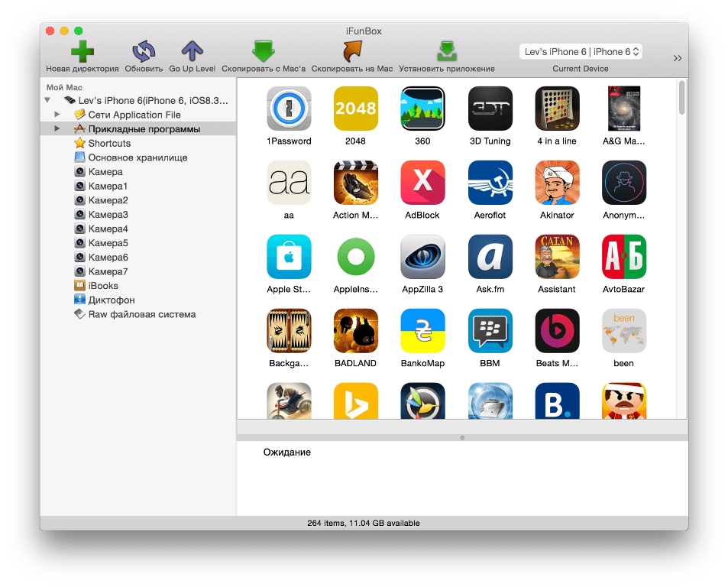Open the Current Device selector dropdown

tap(581, 51)
